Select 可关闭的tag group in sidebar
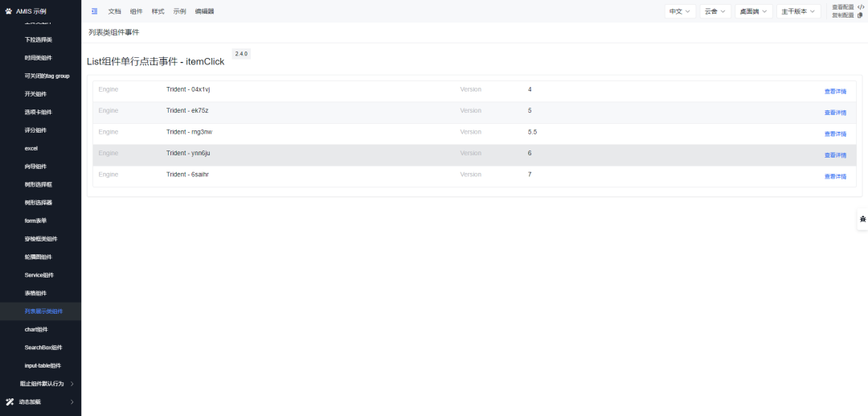This screenshot has height=416, width=868. (47, 76)
